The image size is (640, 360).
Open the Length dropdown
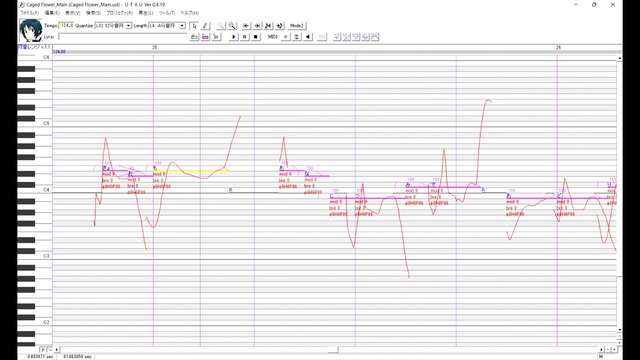click(x=167, y=26)
